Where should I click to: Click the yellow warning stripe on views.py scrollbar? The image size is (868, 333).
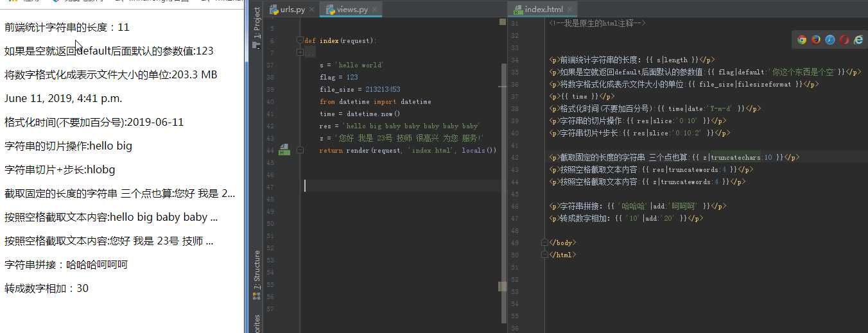tap(503, 286)
